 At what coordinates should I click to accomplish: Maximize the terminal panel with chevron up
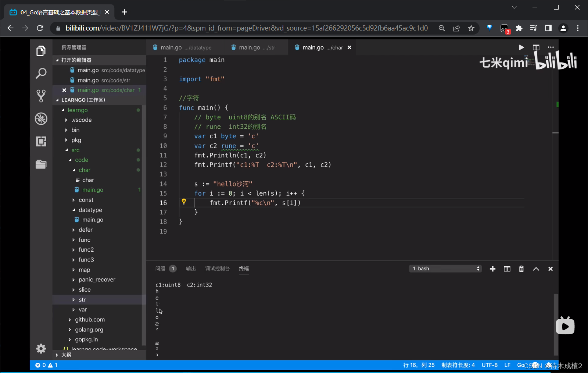point(536,269)
